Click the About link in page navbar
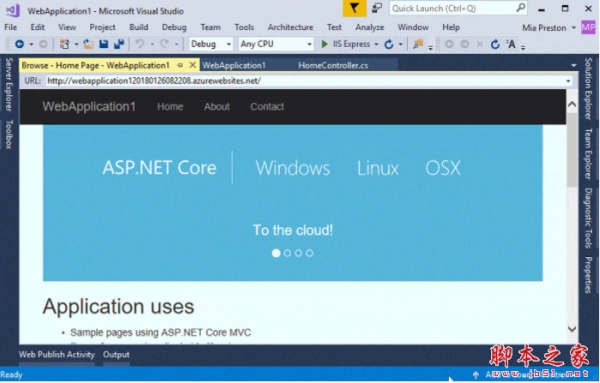The width and height of the screenshot is (600, 383). 217,107
